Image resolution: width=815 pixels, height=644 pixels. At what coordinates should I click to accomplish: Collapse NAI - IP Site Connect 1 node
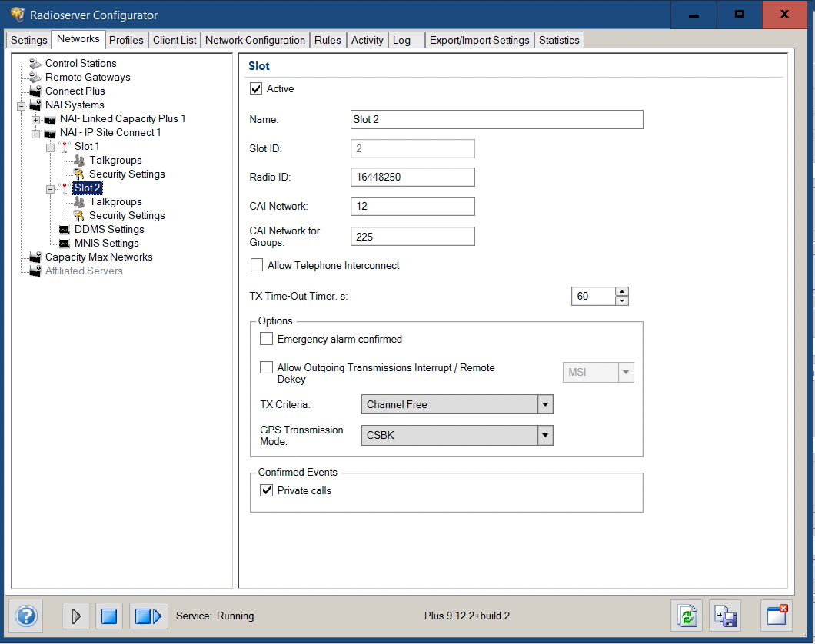[36, 134]
